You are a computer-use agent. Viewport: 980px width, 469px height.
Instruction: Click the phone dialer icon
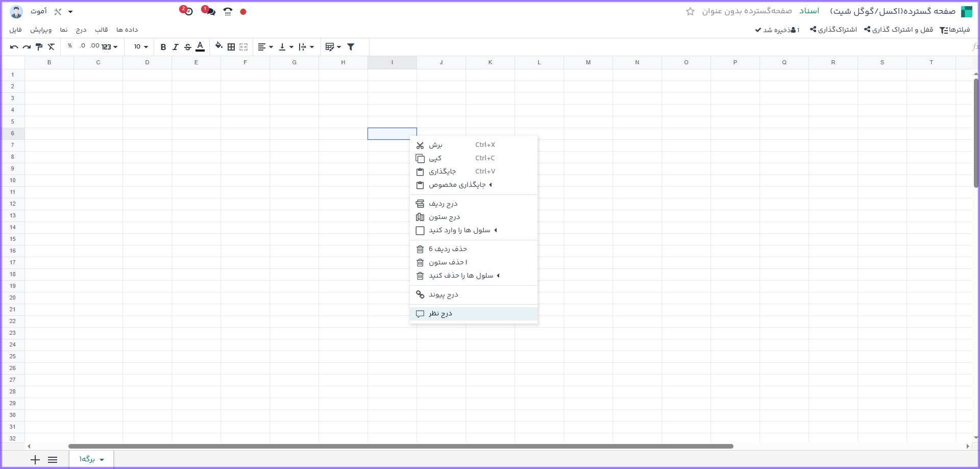tap(228, 12)
